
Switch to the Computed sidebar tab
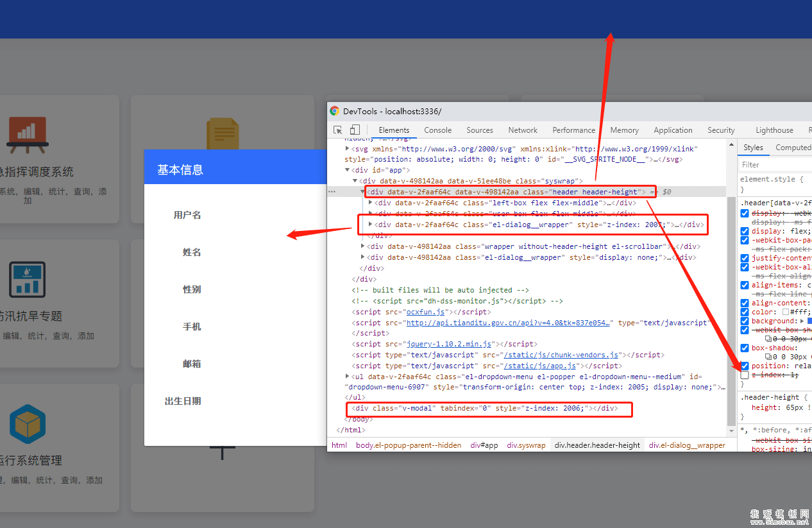coord(793,148)
